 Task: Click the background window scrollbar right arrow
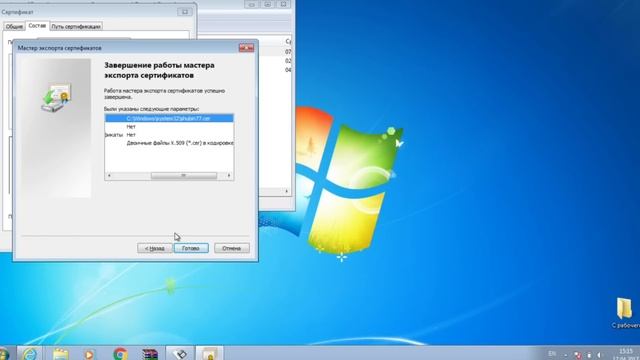click(287, 191)
